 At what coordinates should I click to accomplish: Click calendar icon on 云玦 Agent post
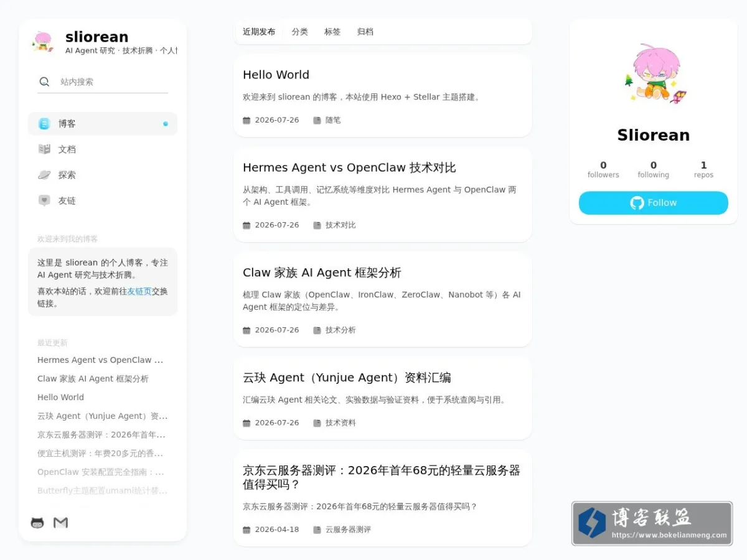(x=247, y=423)
